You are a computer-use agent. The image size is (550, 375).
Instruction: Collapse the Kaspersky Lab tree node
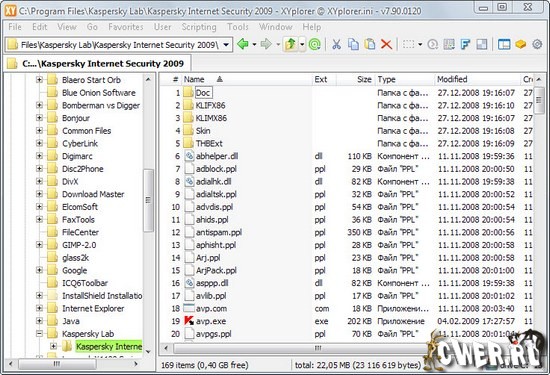point(39,334)
